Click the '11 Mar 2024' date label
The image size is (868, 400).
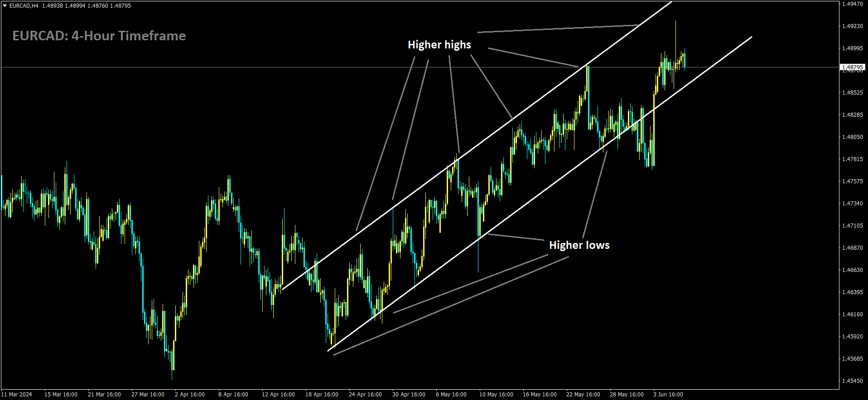tap(16, 395)
